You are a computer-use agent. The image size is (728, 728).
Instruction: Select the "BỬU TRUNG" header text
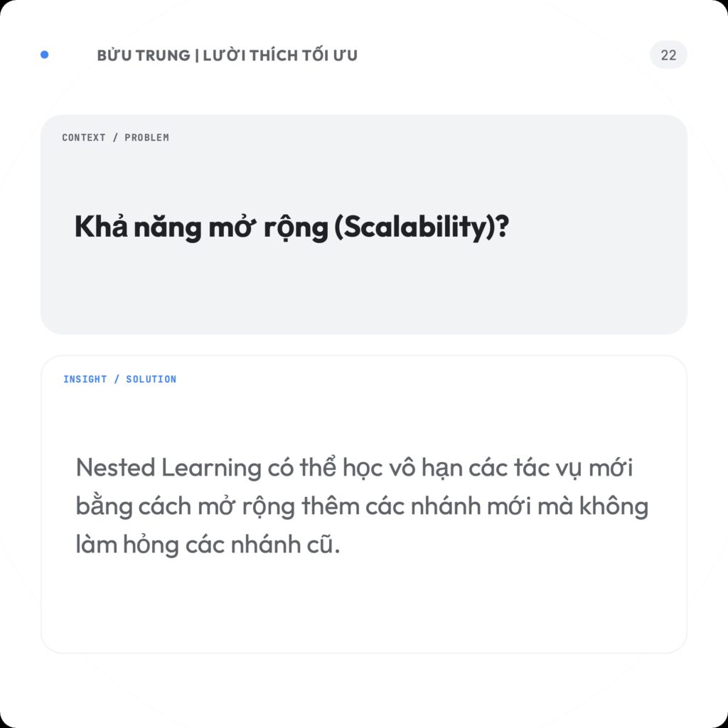pyautogui.click(x=143, y=55)
